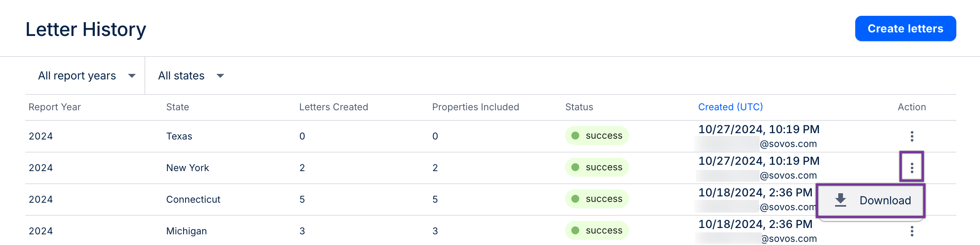Click the Letters Created column header
Image resolution: width=980 pixels, height=245 pixels.
tap(333, 107)
